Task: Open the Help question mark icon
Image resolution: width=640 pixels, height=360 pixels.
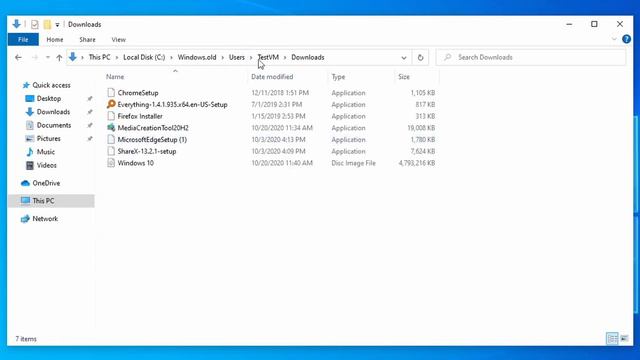Action: (627, 39)
